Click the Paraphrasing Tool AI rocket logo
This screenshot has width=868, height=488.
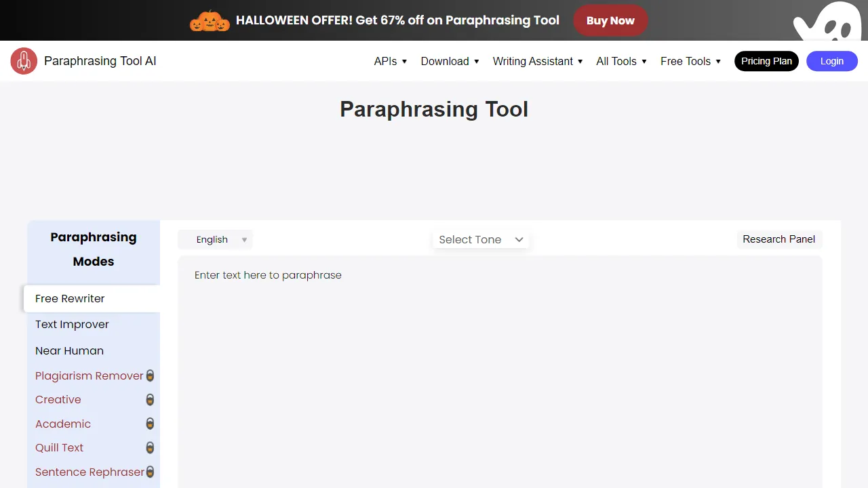coord(24,61)
